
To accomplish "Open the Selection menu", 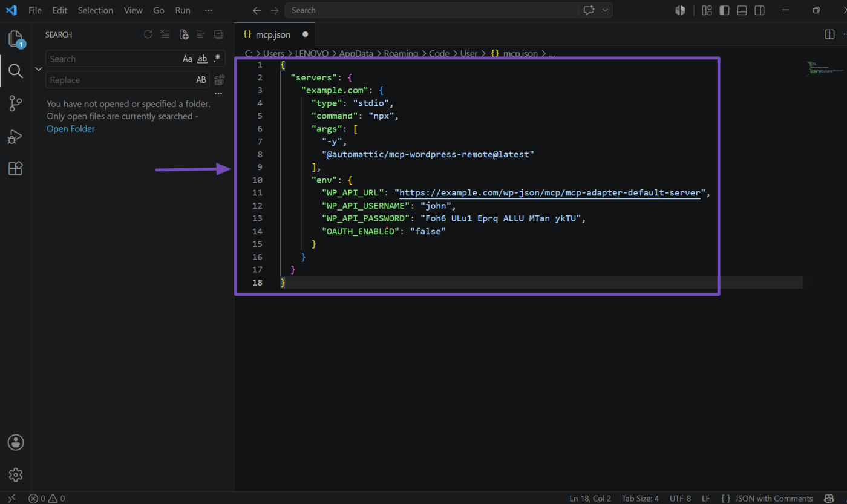I will 96,10.
